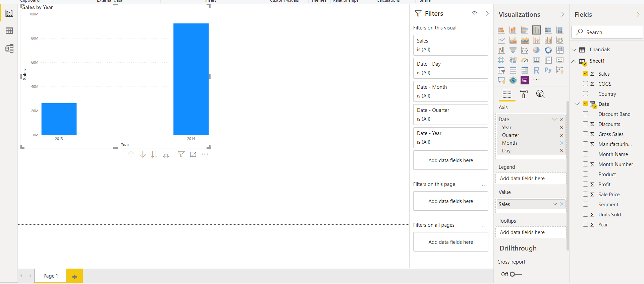Choose the donut chart visual

click(548, 50)
